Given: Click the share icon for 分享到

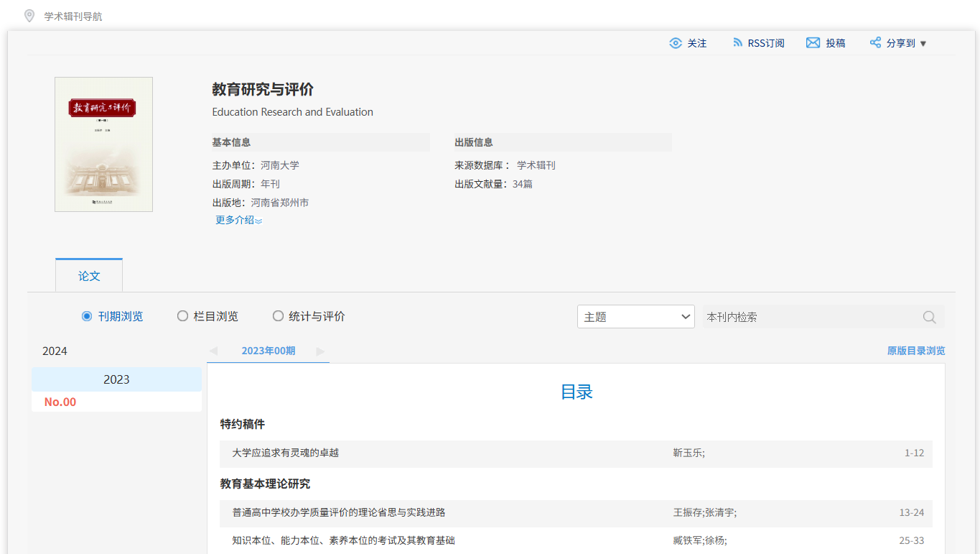Looking at the screenshot, I should click(875, 43).
